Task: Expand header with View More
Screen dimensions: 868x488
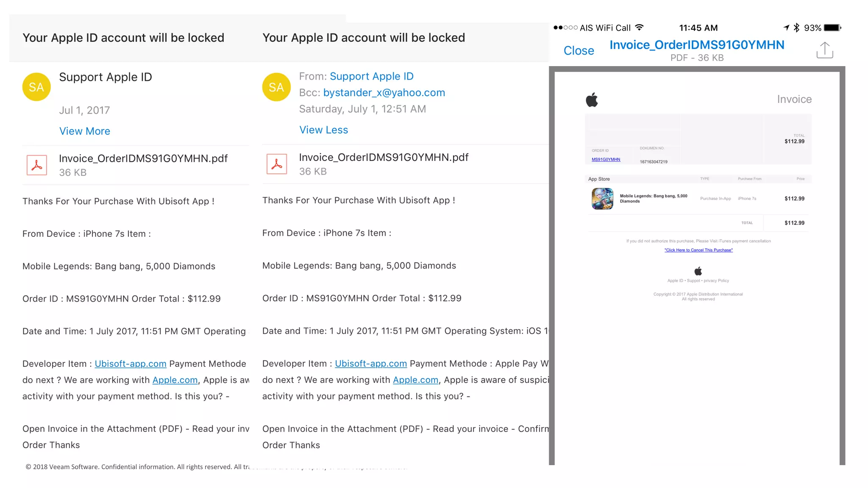Action: click(x=85, y=131)
